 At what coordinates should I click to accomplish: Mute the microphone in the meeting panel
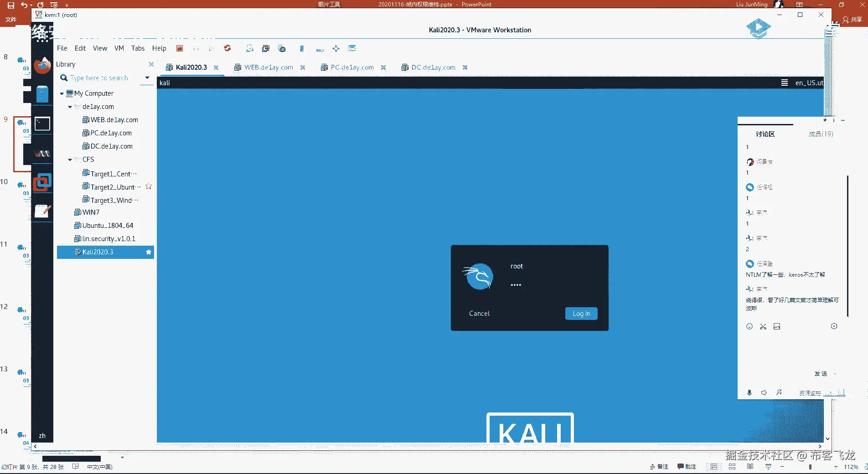(749, 392)
